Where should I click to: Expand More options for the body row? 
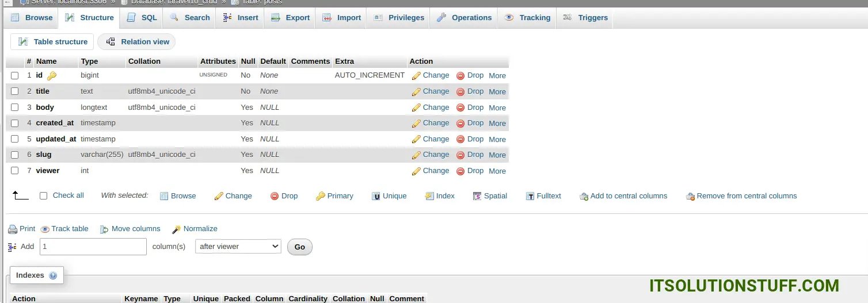point(497,108)
